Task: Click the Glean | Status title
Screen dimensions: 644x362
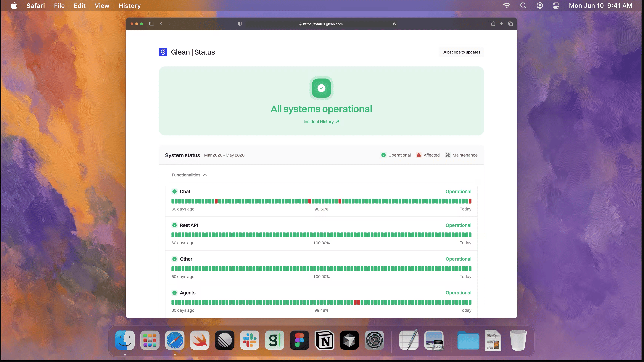Action: (x=193, y=52)
